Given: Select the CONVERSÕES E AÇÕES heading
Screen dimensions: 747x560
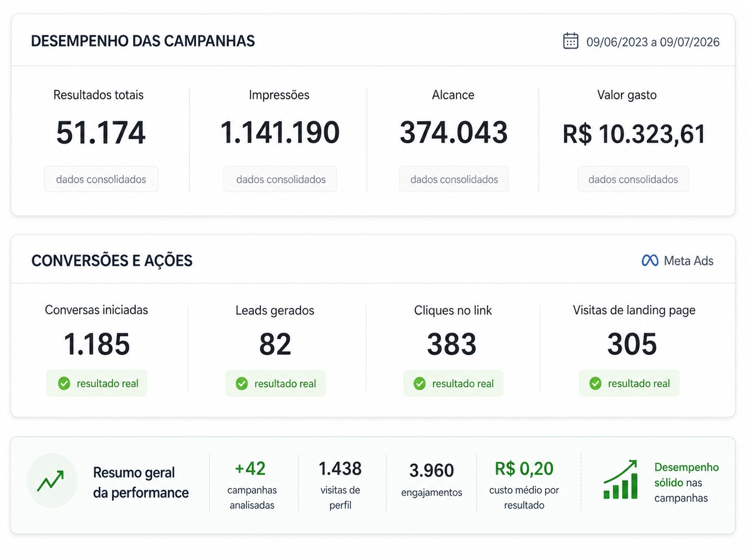Looking at the screenshot, I should pos(112,260).
